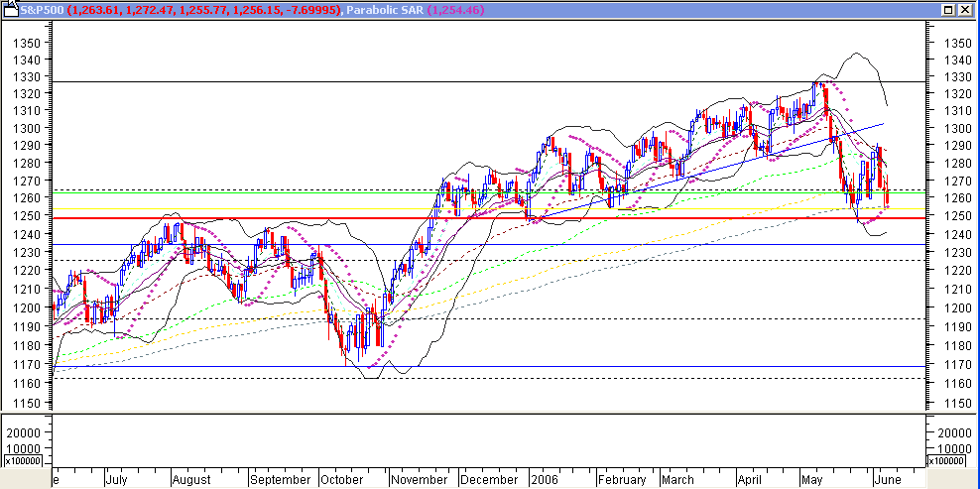Click the September label on date axis
Image resolution: width=980 pixels, height=489 pixels.
pyautogui.click(x=282, y=480)
